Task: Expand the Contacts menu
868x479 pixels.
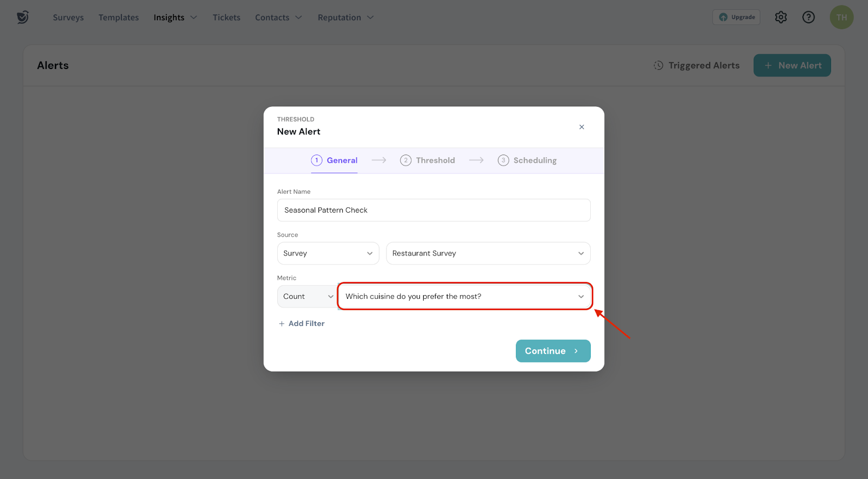Action: (278, 17)
